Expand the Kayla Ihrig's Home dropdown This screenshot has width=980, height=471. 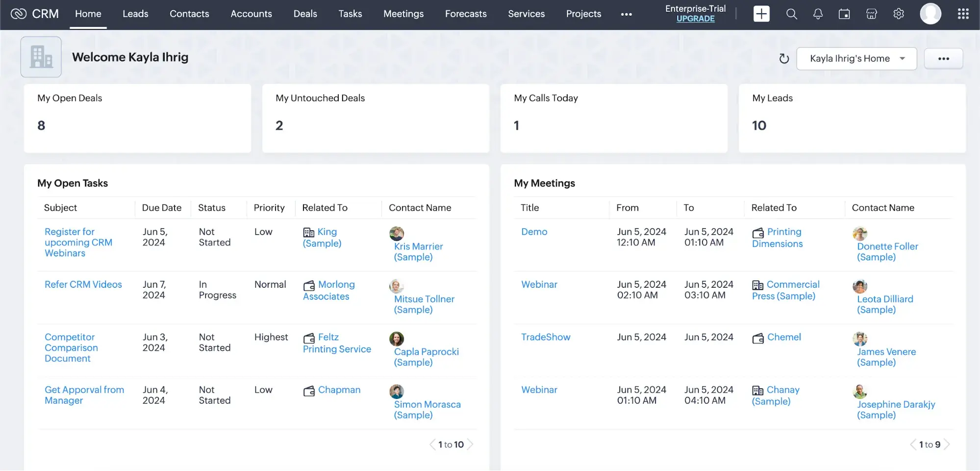pos(856,59)
